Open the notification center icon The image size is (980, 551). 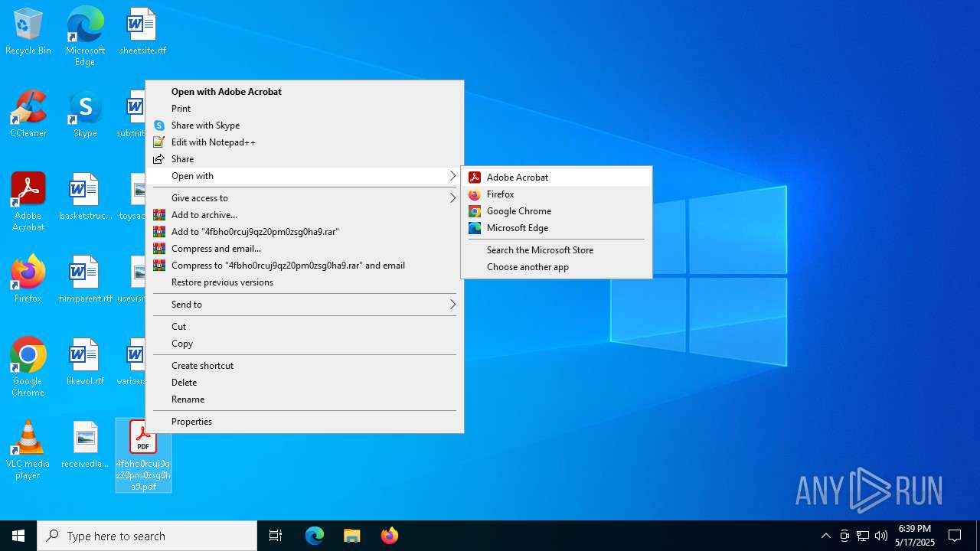(955, 536)
